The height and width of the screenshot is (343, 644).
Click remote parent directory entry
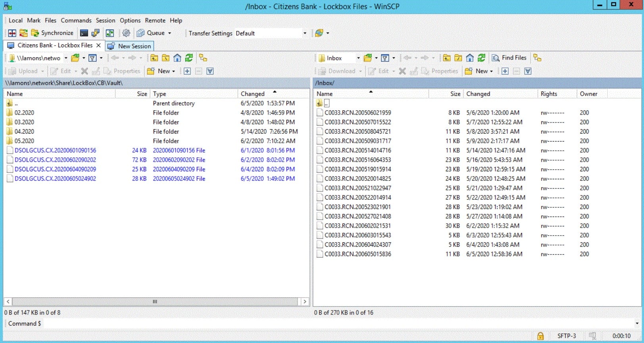(323, 103)
